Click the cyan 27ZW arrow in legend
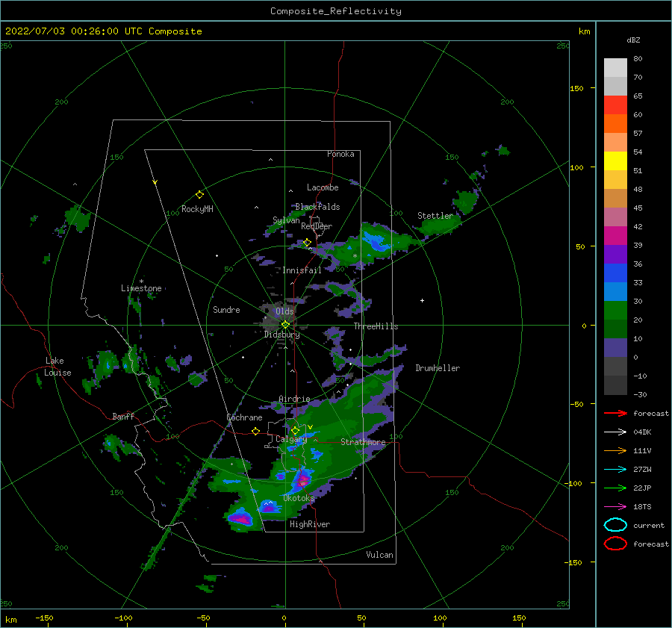672x628 pixels. tap(615, 470)
